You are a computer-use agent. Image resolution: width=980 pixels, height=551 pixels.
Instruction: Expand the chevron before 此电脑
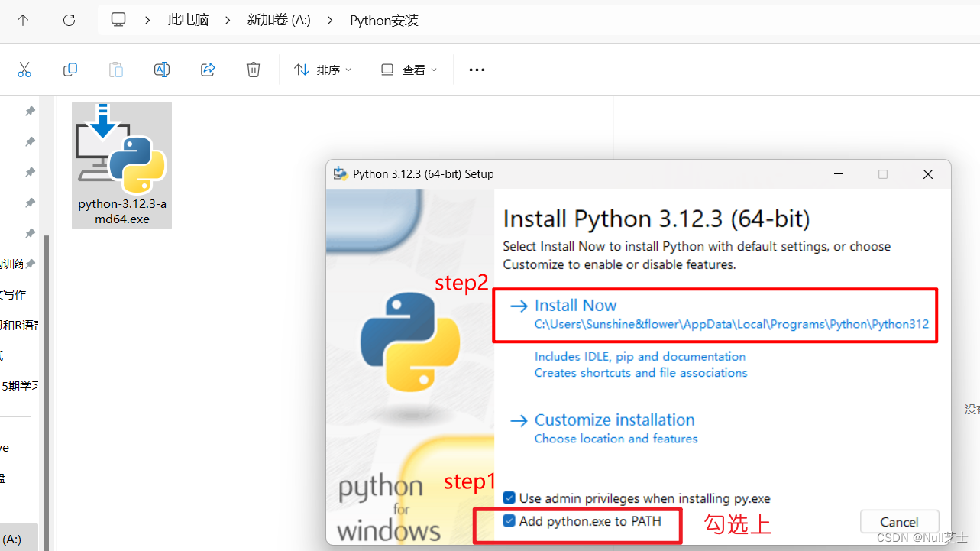click(147, 21)
